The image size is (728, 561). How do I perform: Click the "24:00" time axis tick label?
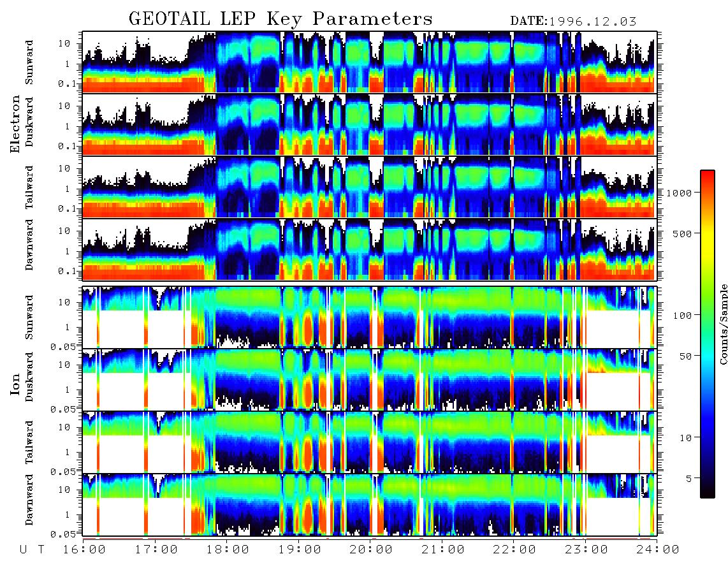(x=657, y=550)
